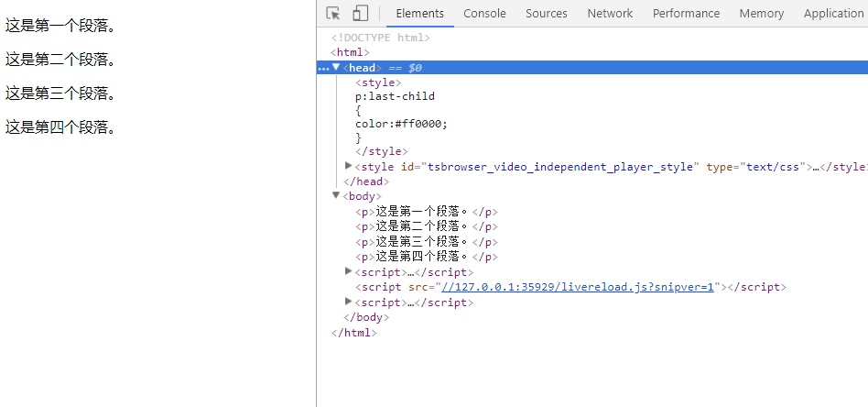Click rendered paragraph 这是第四个段落 on the page

(x=61, y=127)
